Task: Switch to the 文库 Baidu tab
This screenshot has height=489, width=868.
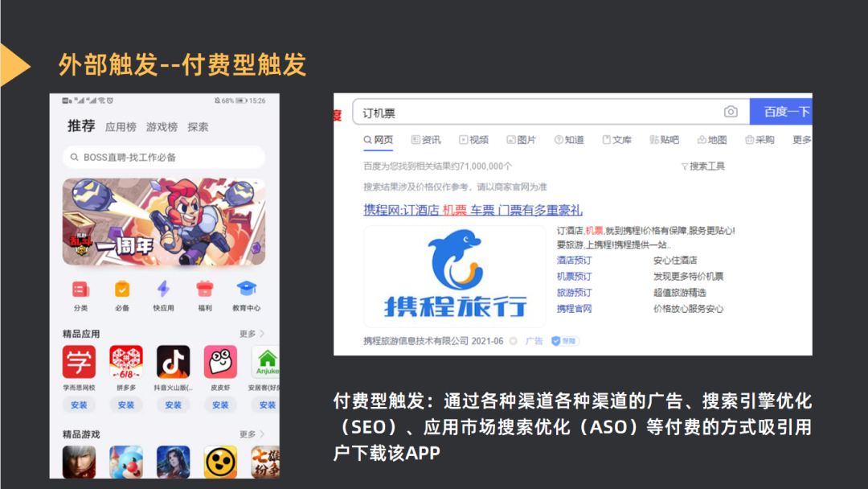Action: [x=616, y=140]
